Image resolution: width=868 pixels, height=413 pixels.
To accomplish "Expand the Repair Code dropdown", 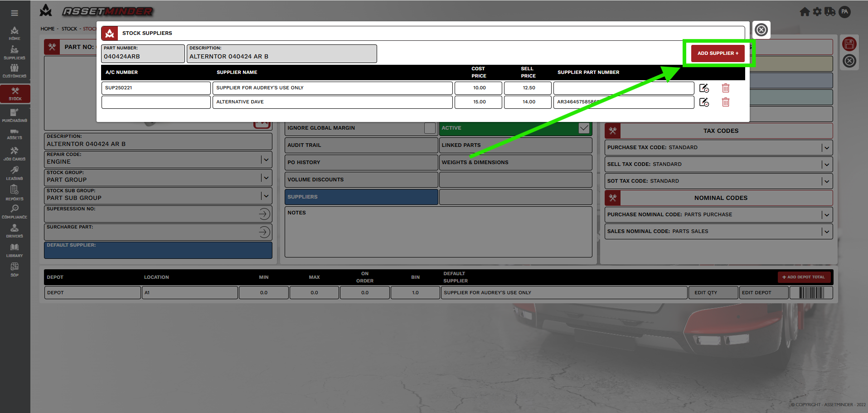I will (x=266, y=160).
